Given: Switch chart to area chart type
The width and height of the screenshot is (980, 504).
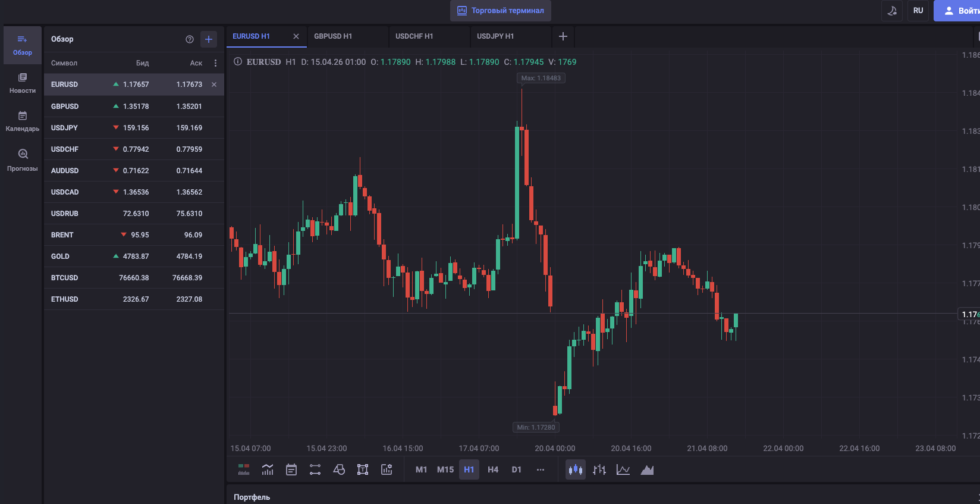Looking at the screenshot, I should click(x=647, y=469).
